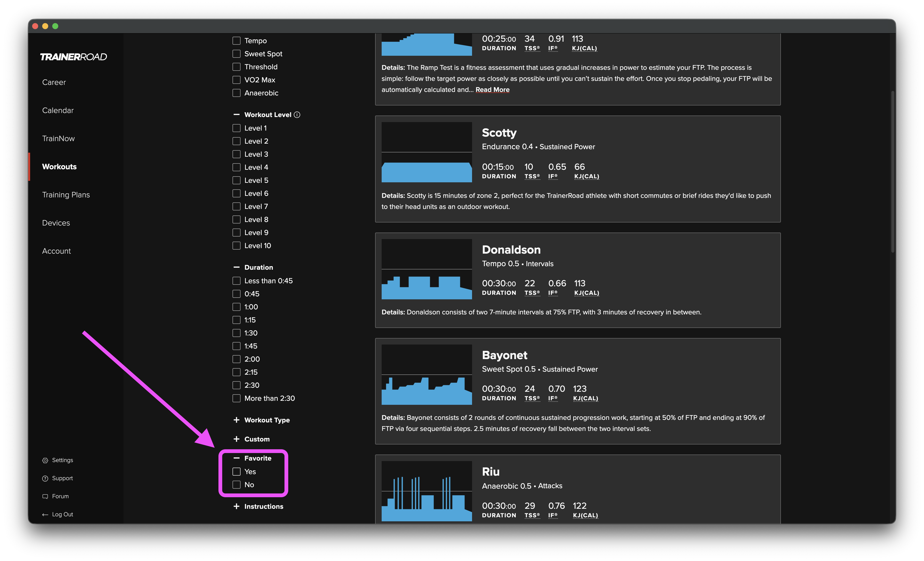Select Workouts in the sidebar

click(59, 166)
